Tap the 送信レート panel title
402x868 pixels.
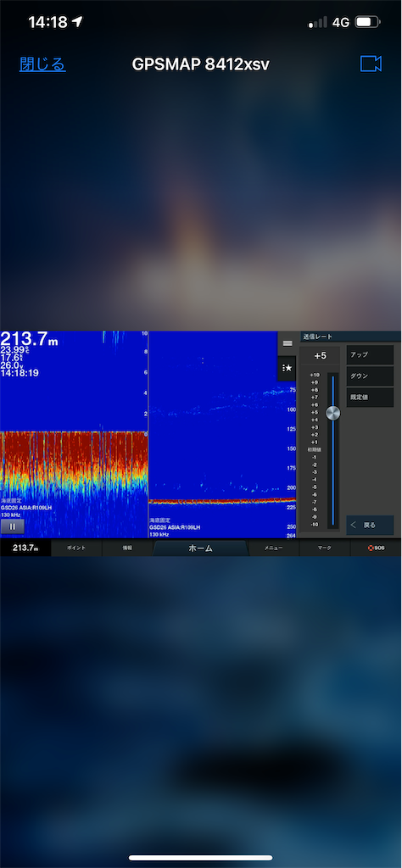pos(316,337)
